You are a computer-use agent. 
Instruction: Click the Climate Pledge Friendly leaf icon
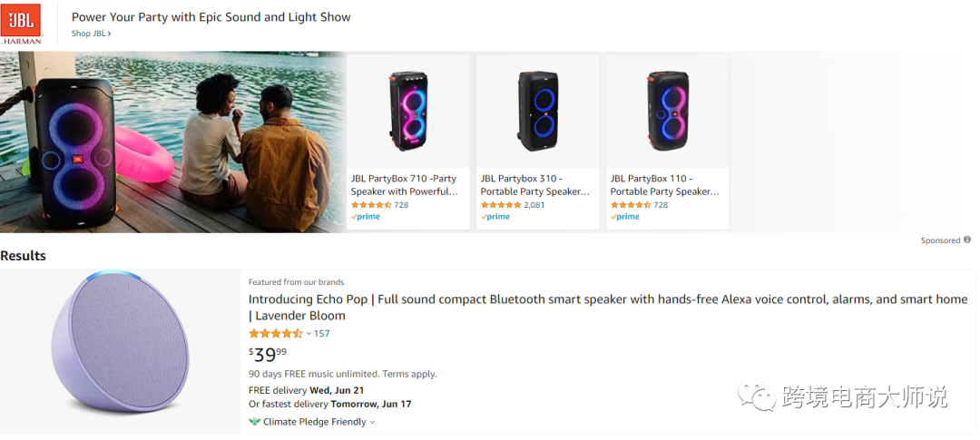pyautogui.click(x=254, y=422)
